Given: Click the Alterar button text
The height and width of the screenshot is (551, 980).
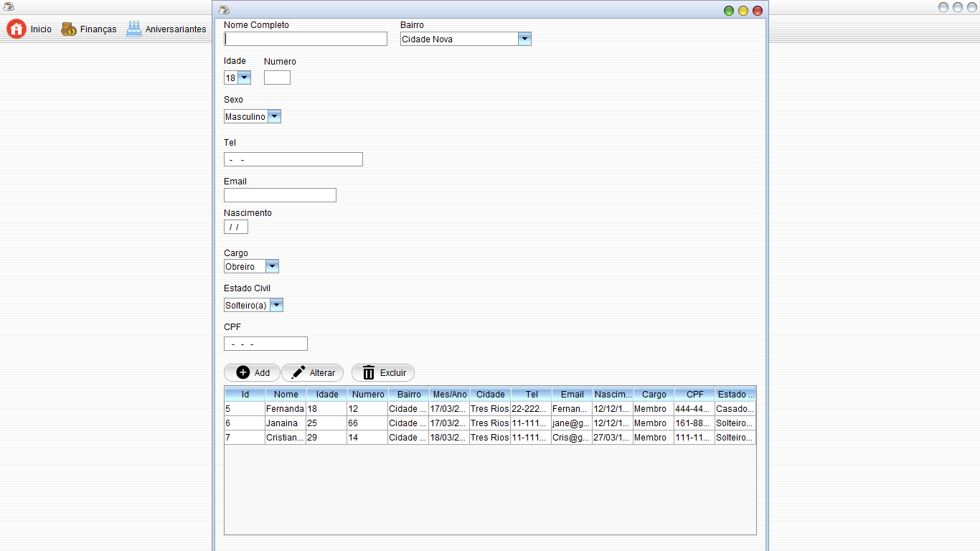Looking at the screenshot, I should (322, 373).
